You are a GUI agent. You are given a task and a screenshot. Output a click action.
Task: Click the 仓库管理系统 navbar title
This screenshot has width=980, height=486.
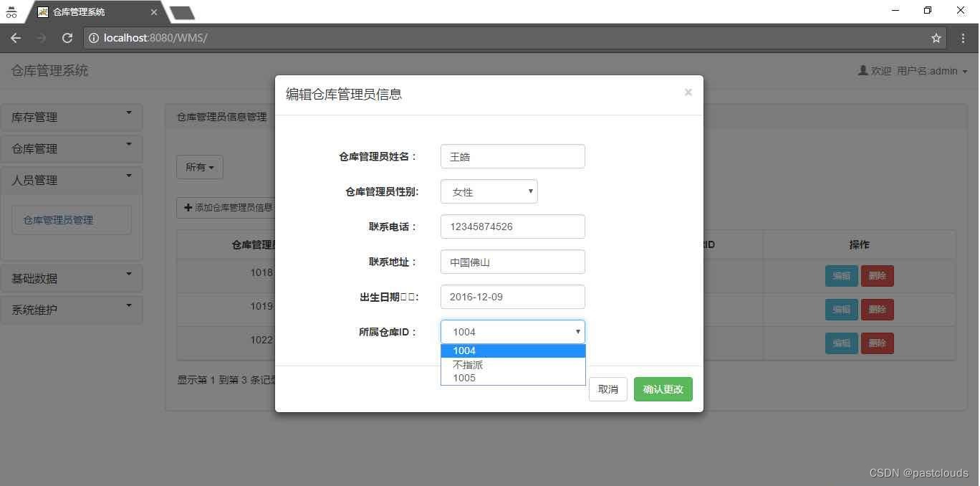tap(49, 70)
